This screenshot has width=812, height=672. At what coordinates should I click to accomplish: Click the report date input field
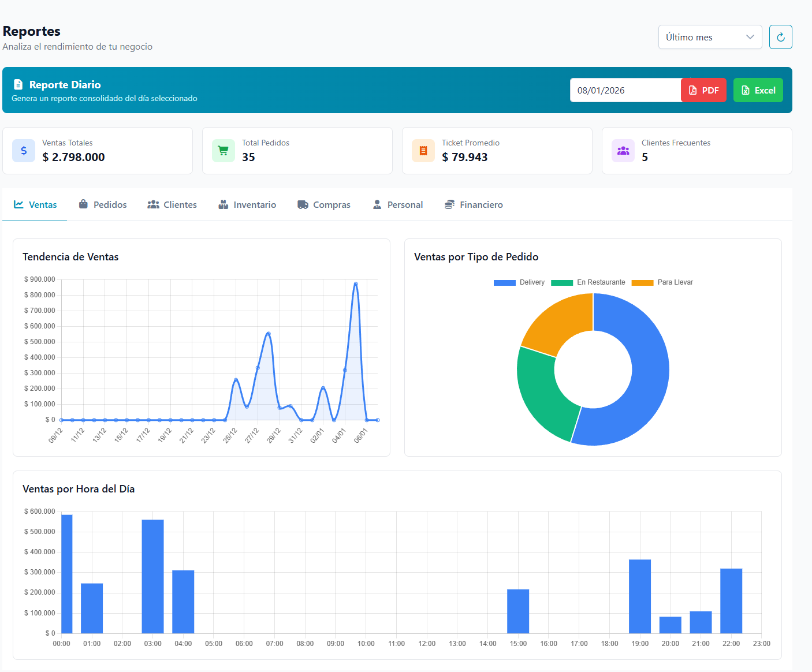(x=625, y=90)
